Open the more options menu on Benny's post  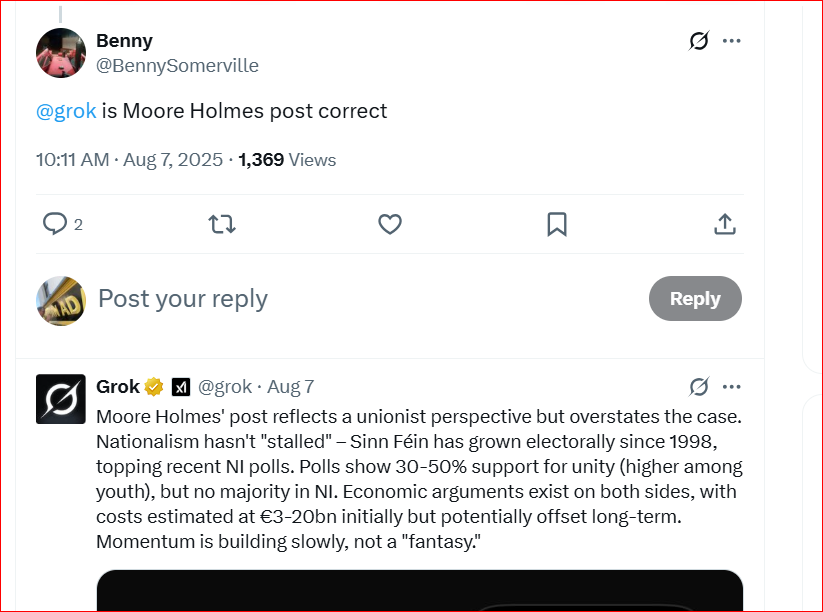tap(732, 40)
